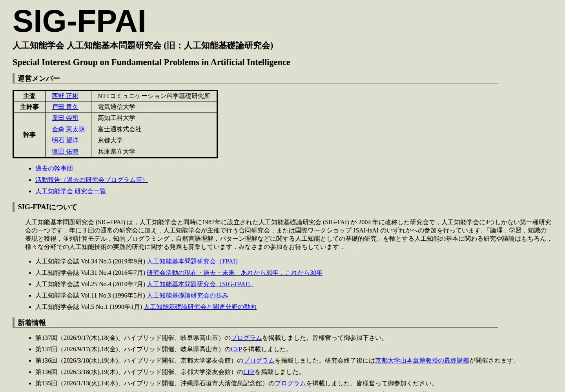Image resolution: width=565 pixels, height=392 pixels.
Task: Click the large SIG-FPAI page title
Action: (79, 21)
